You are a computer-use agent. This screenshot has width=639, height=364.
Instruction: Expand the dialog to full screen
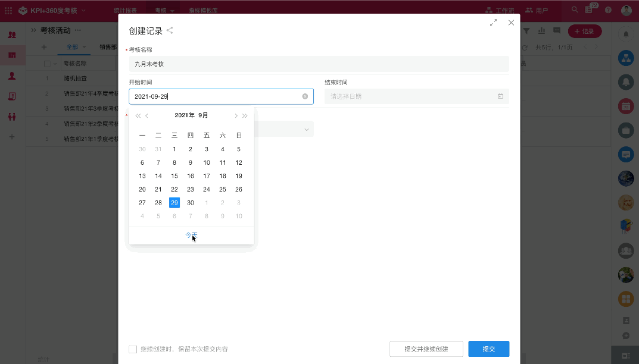(x=493, y=23)
